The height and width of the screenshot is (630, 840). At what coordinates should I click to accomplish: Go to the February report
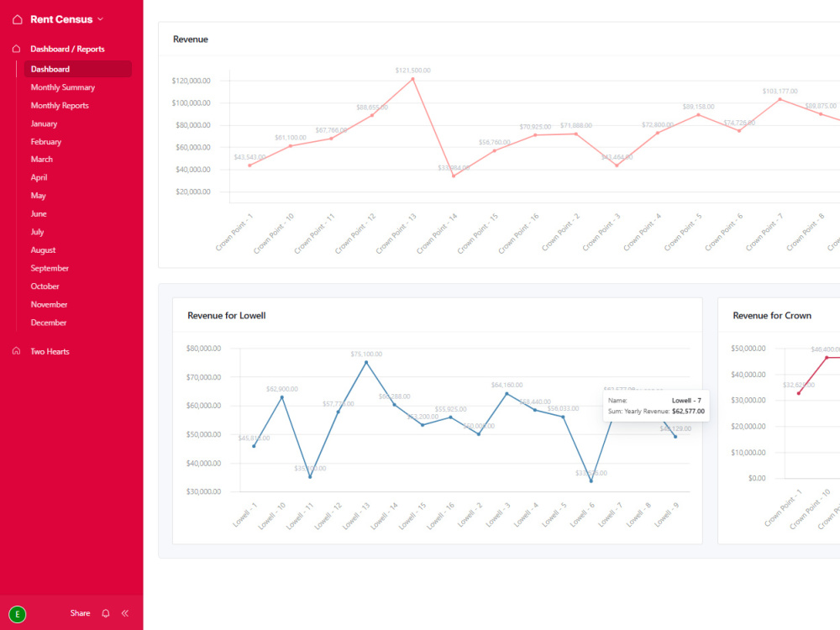pyautogui.click(x=46, y=142)
